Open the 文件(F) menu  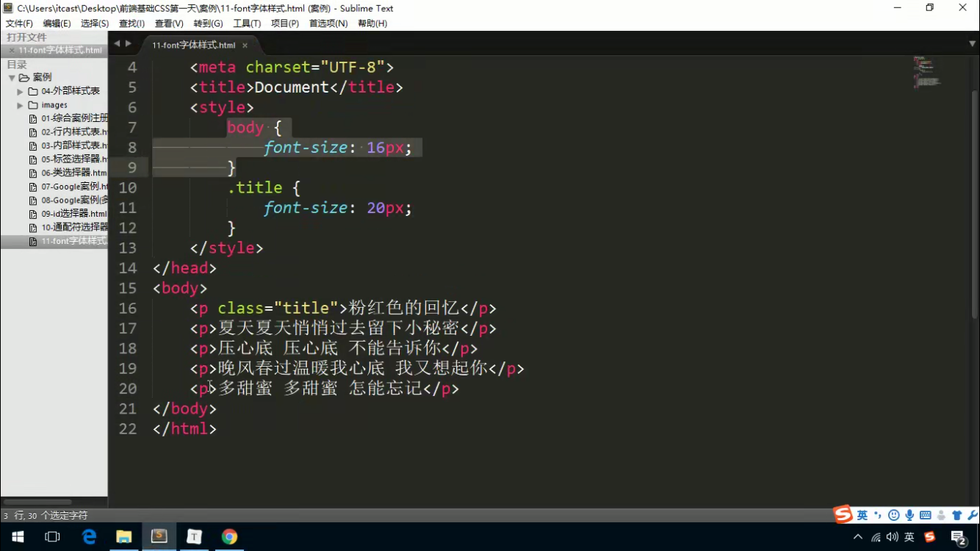[19, 24]
